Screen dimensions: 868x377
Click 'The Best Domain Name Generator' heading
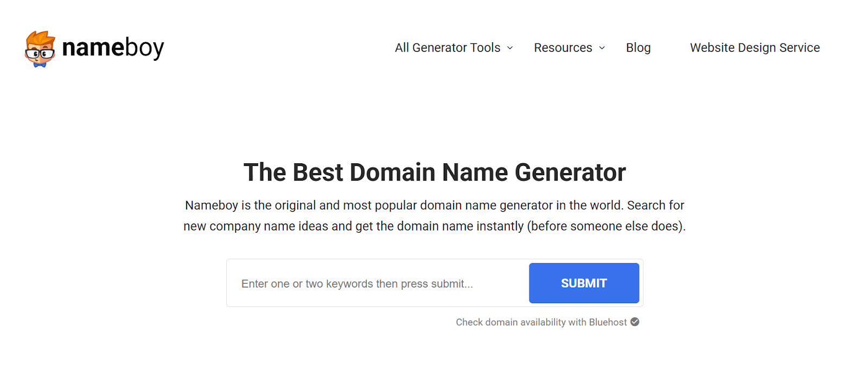(435, 172)
